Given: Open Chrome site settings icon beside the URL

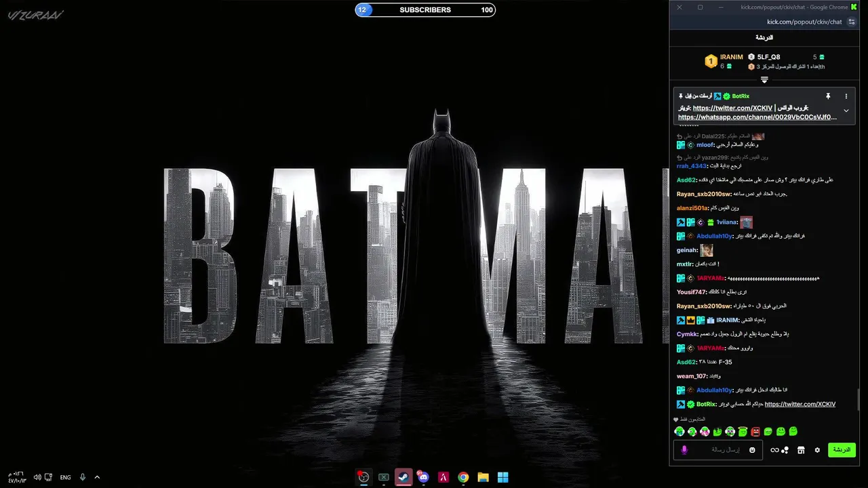Looking at the screenshot, I should click(852, 22).
